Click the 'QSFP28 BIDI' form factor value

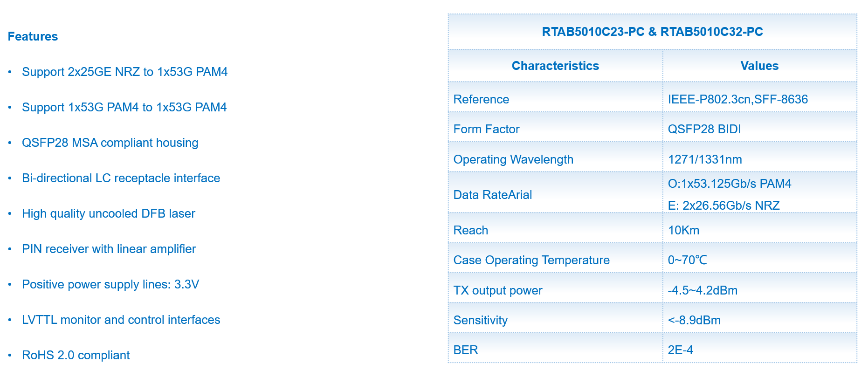[704, 129]
